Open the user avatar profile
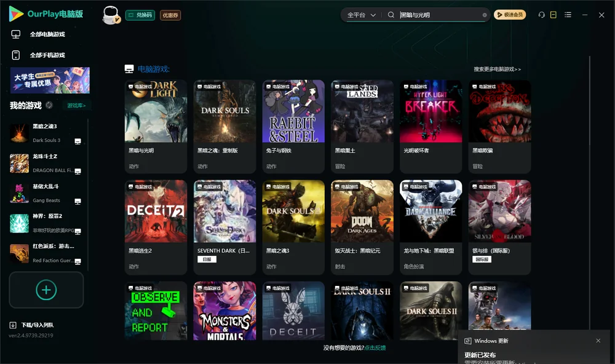The image size is (615, 364). [111, 15]
